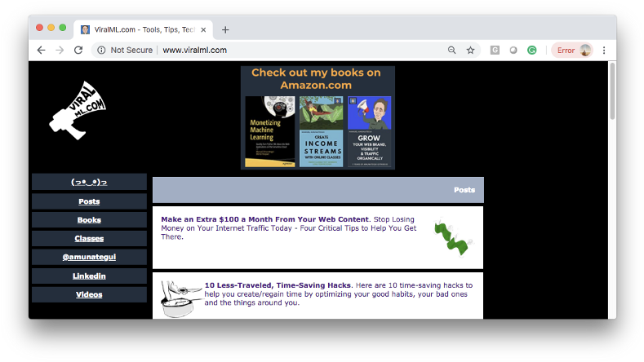Open the Books sidebar link

click(x=89, y=219)
